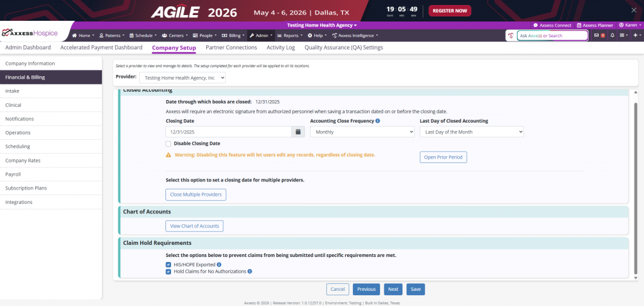Click the Ask Axxess or Search field
This screenshot has height=306, width=644.
tap(552, 36)
